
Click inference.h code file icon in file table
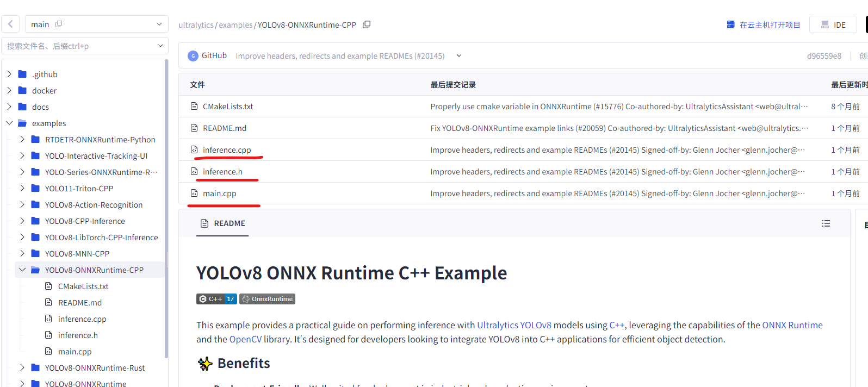click(x=194, y=171)
